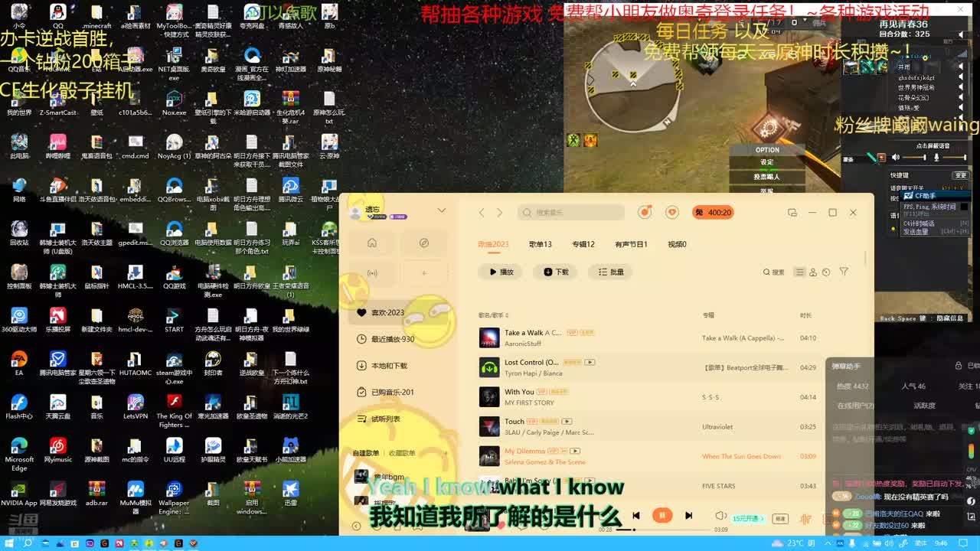Open 喜欢·2023 in the music sidebar
The image size is (980, 551).
pyautogui.click(x=398, y=312)
